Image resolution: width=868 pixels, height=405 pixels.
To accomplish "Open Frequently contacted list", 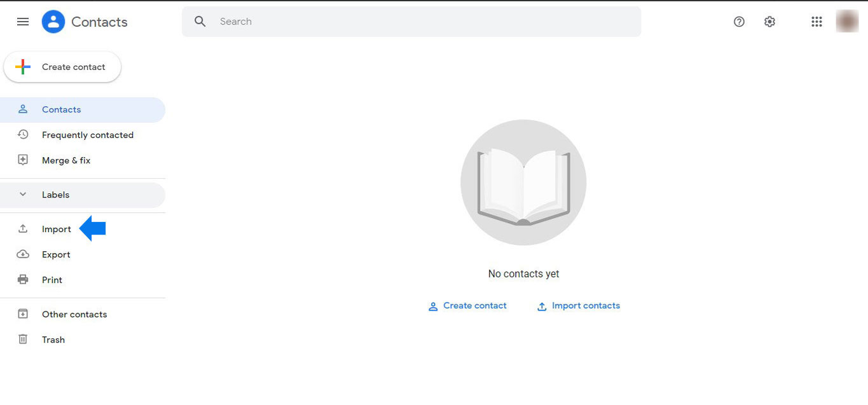I will (x=83, y=135).
